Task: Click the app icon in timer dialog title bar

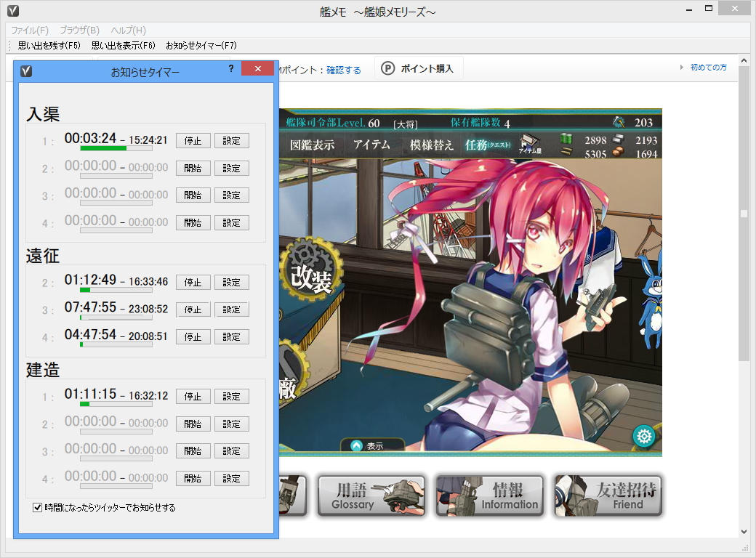Action: pyautogui.click(x=26, y=72)
